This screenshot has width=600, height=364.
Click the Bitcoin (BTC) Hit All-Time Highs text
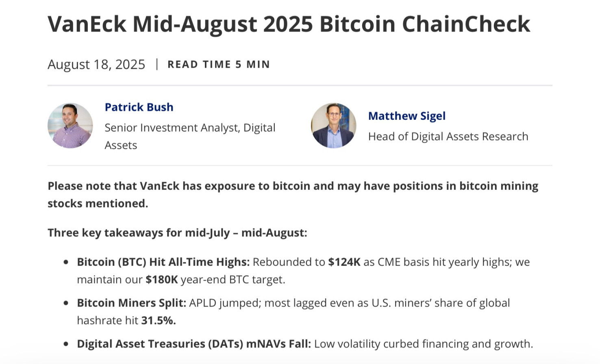pos(163,262)
